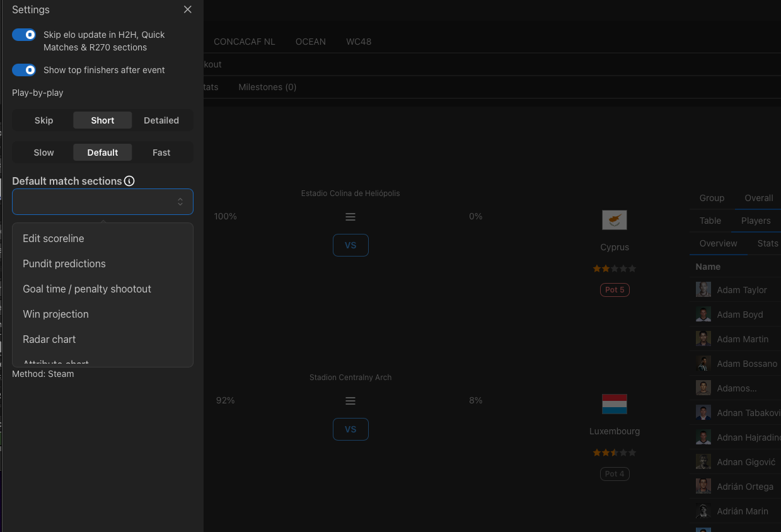Image resolution: width=781 pixels, height=532 pixels.
Task: Click the Luxembourg flag icon
Action: tap(615, 404)
